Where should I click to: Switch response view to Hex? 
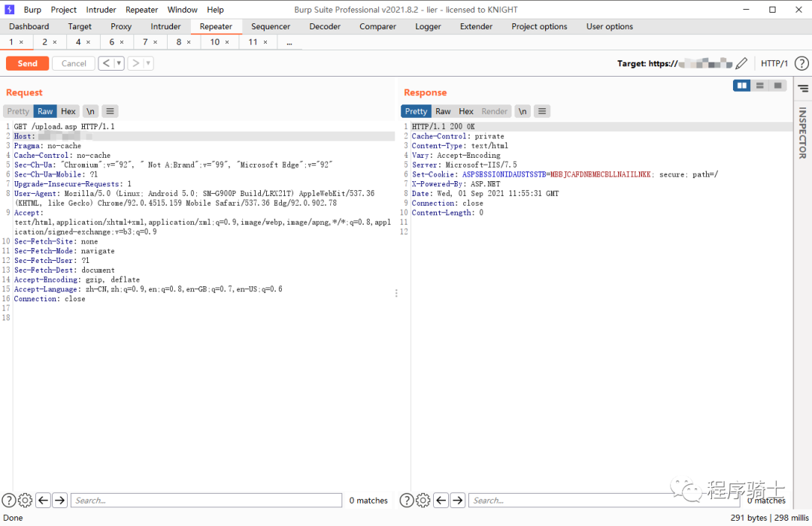coord(466,111)
